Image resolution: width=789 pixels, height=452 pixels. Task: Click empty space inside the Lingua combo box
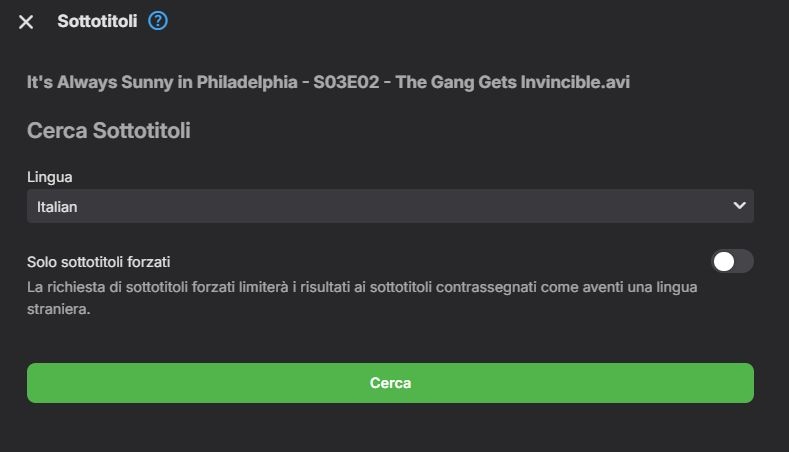[x=403, y=206]
